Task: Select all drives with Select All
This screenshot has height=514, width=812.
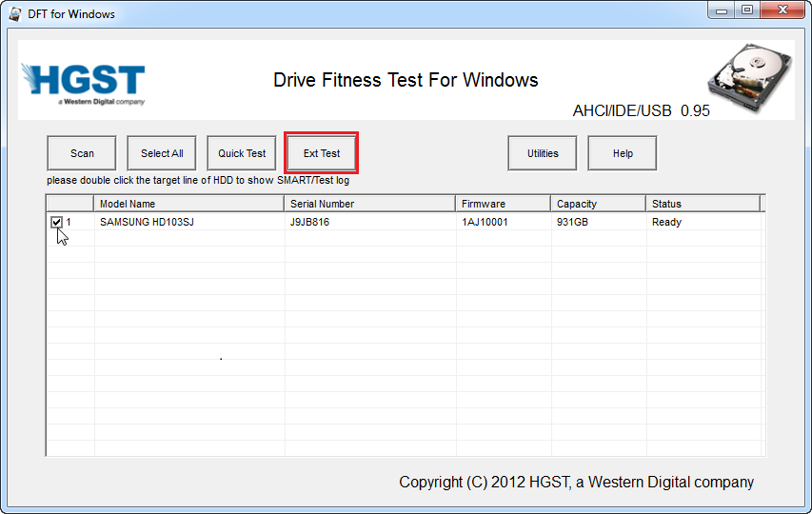Action: click(162, 153)
